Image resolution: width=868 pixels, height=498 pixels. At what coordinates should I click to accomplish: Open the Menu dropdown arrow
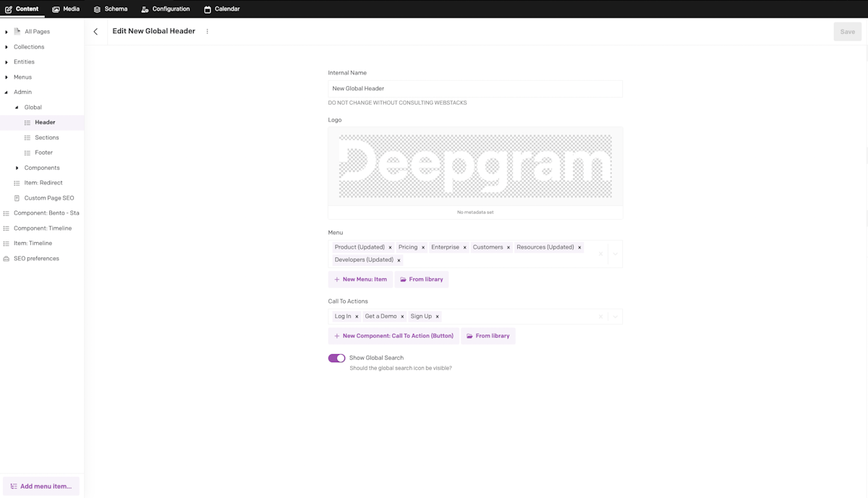point(615,254)
